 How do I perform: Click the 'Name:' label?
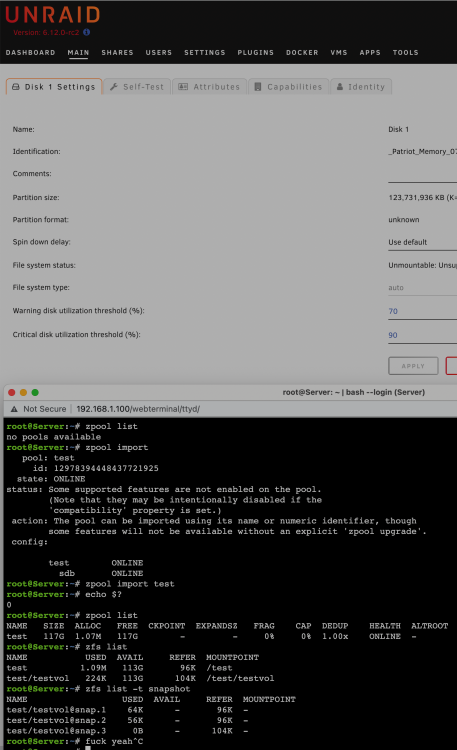pyautogui.click(x=23, y=130)
